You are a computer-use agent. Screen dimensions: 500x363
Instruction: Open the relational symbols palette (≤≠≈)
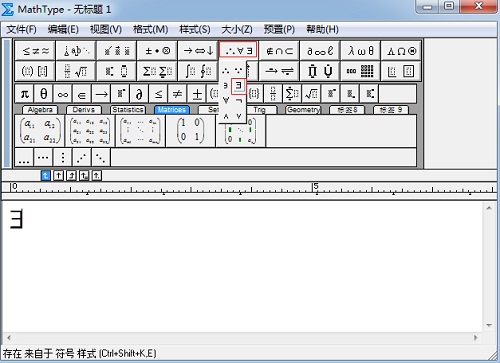(x=35, y=51)
